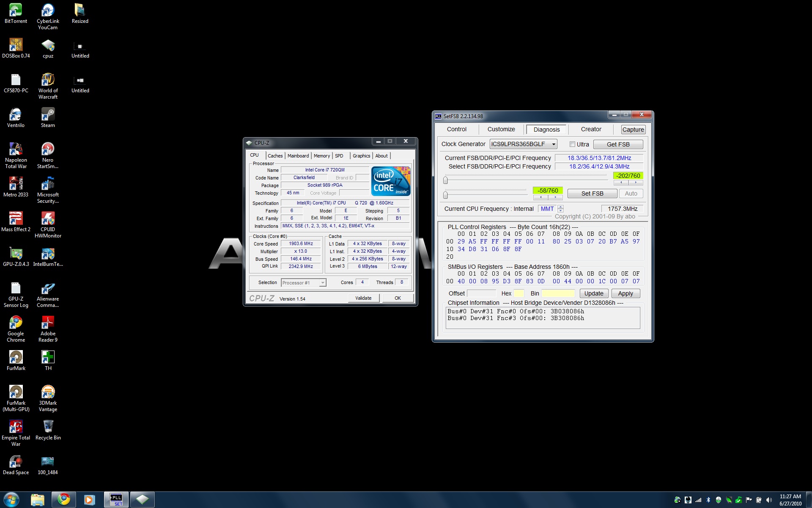Adjust the MMT spinner next to Current CPU Frequency
This screenshot has height=508, width=812.
click(x=560, y=209)
